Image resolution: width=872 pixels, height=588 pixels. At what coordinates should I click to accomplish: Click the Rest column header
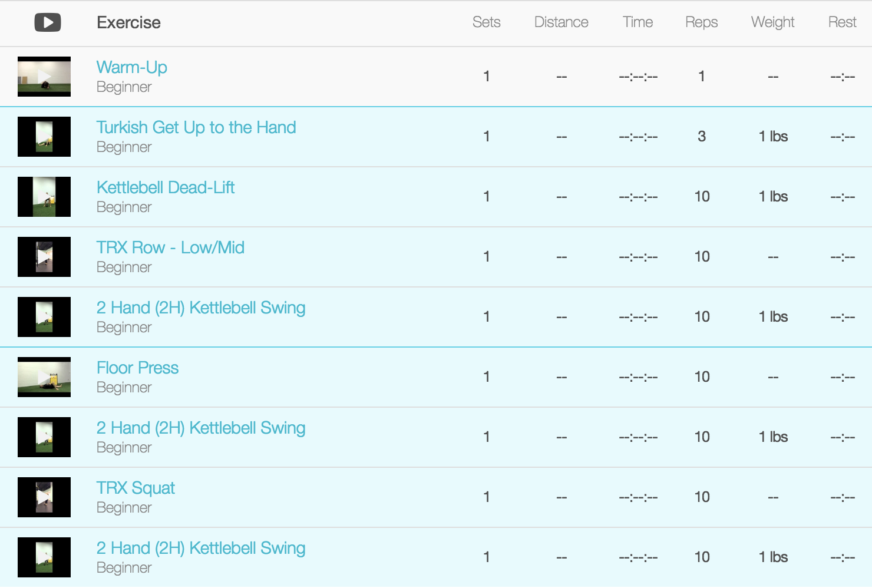tap(842, 22)
